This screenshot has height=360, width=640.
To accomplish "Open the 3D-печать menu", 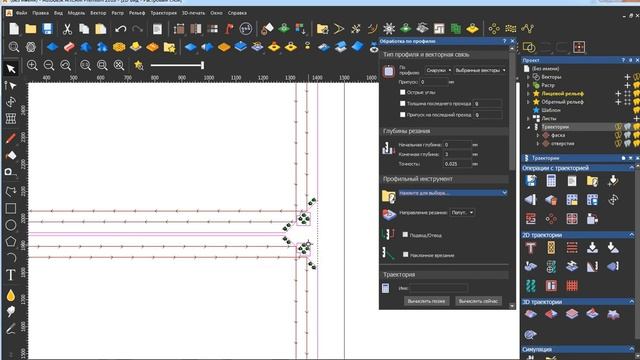I will pyautogui.click(x=193, y=13).
